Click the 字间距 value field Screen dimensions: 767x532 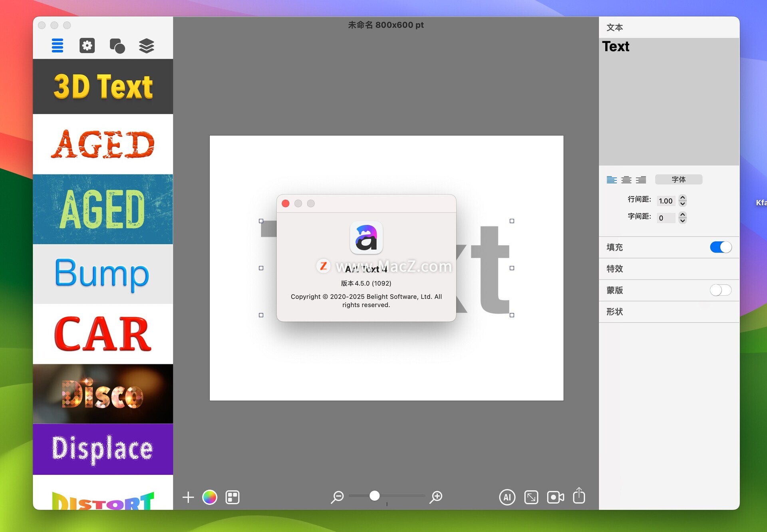pyautogui.click(x=666, y=218)
